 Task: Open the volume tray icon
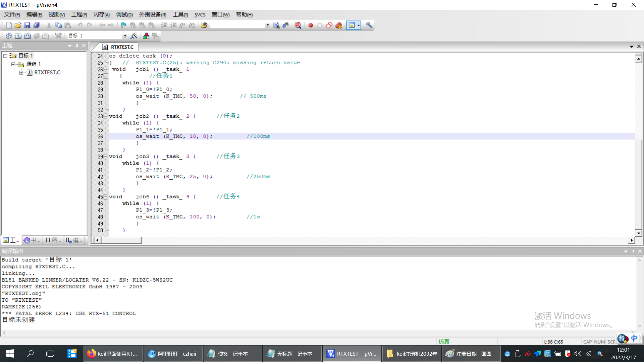coord(578,354)
